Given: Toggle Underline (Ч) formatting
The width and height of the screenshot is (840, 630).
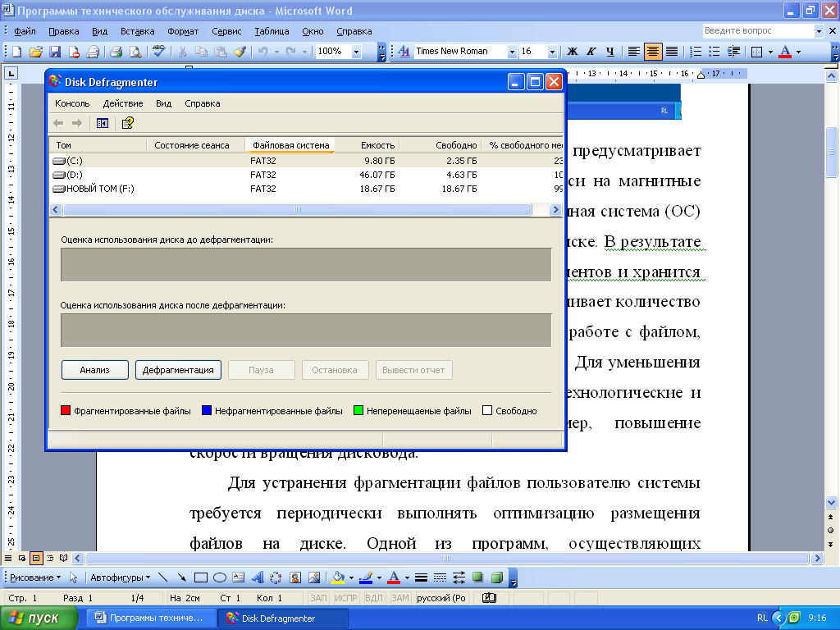Looking at the screenshot, I should [x=610, y=52].
